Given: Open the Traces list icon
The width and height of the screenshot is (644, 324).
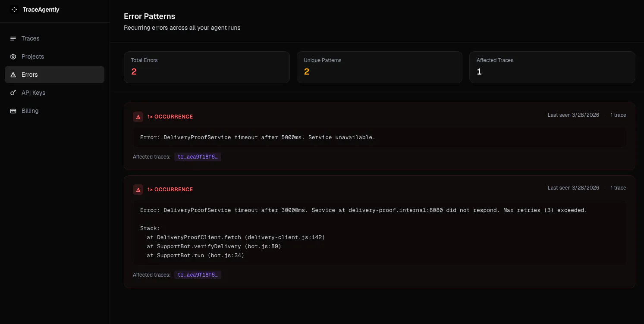Looking at the screenshot, I should (13, 38).
